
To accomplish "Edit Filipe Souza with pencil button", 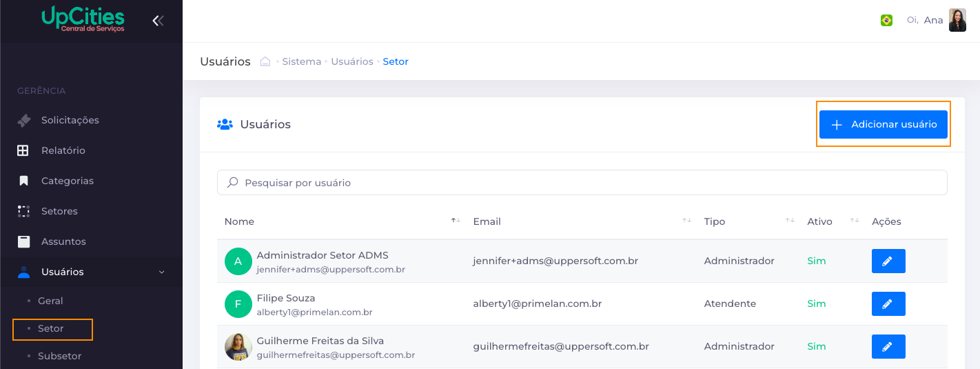I will coord(888,304).
